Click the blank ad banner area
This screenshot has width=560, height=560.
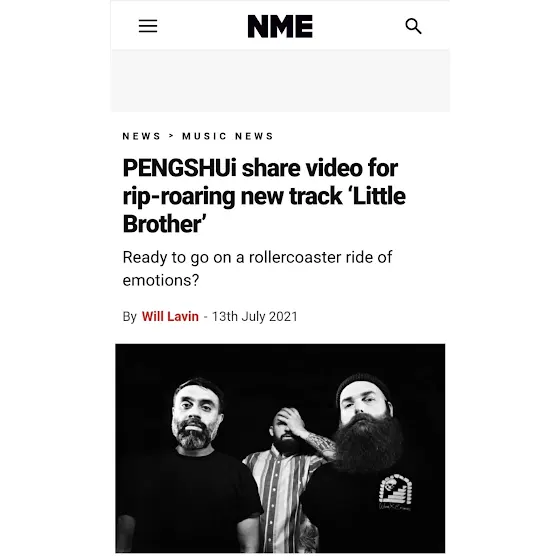click(280, 81)
